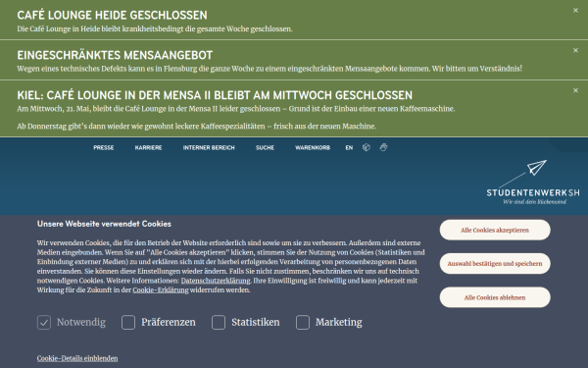This screenshot has height=368, width=588.
Task: Click the Kiel Café Lounge Mensa II heading
Action: (x=215, y=95)
